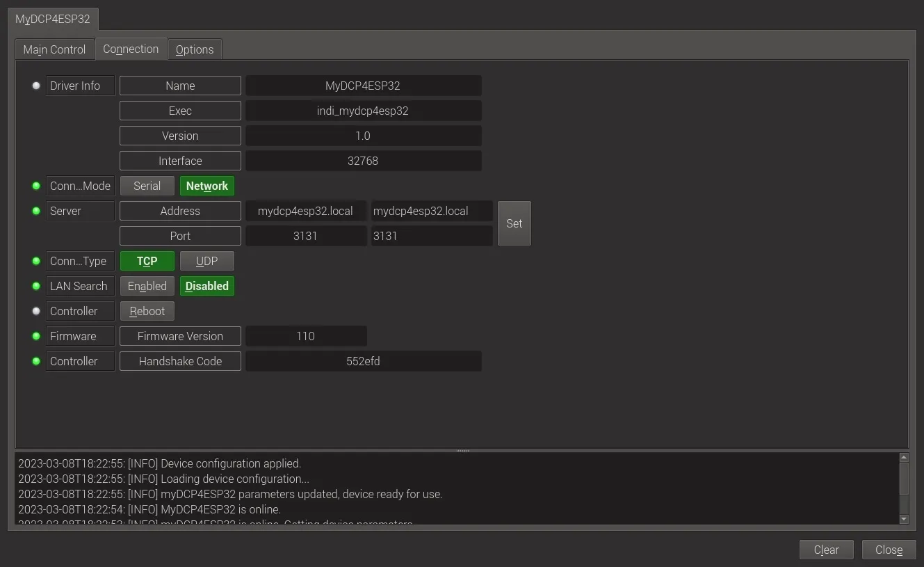The image size is (924, 567).
Task: Open the Options tab
Action: 195,49
